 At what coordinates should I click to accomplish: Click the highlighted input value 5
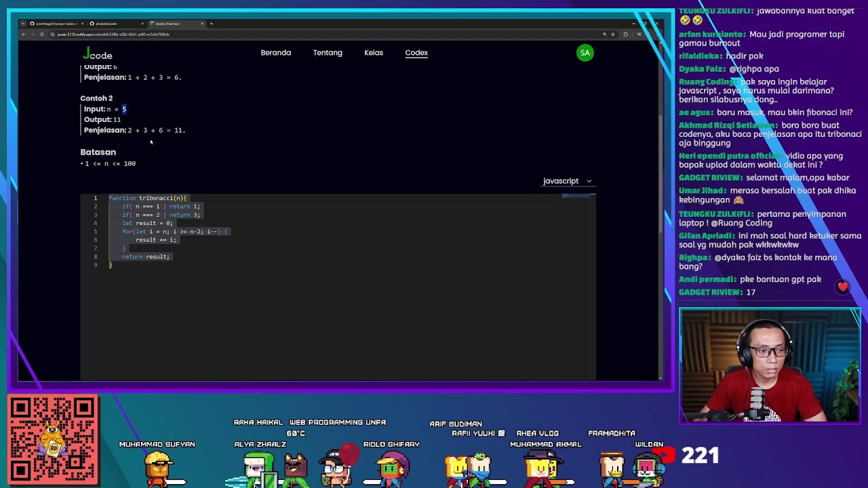[124, 109]
